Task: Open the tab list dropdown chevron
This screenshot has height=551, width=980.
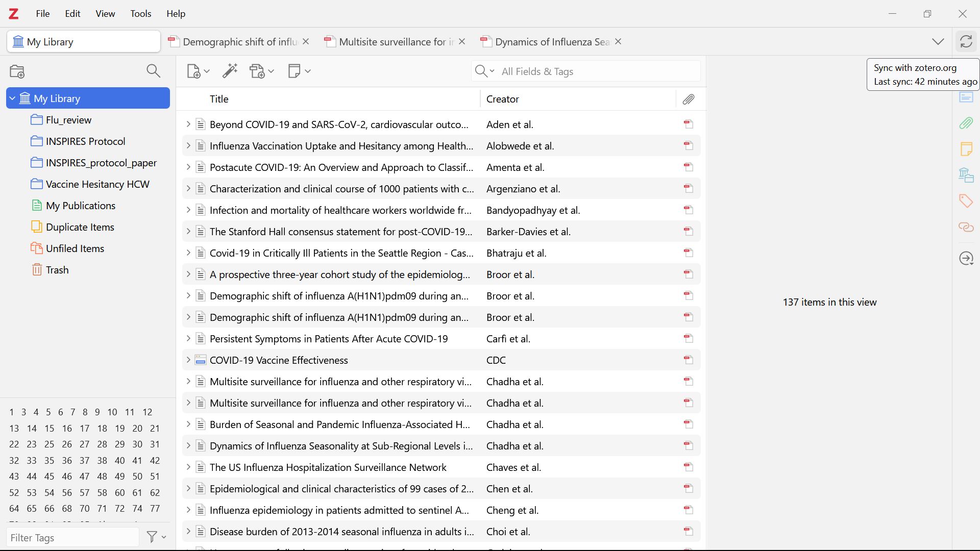Action: pyautogui.click(x=938, y=42)
